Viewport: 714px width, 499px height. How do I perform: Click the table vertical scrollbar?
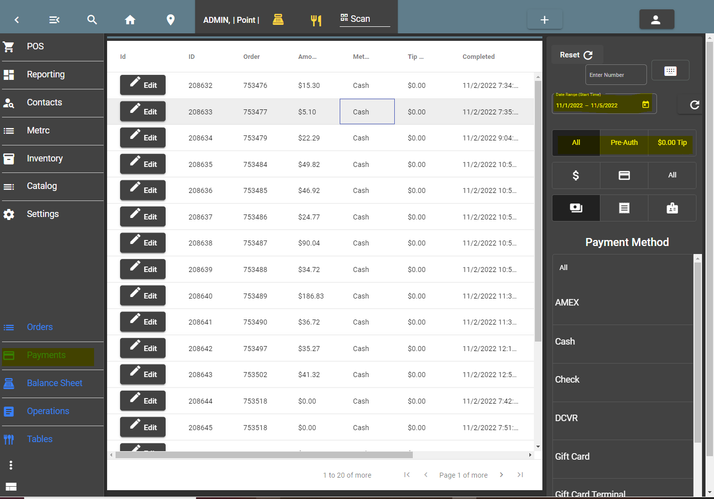pos(538,211)
